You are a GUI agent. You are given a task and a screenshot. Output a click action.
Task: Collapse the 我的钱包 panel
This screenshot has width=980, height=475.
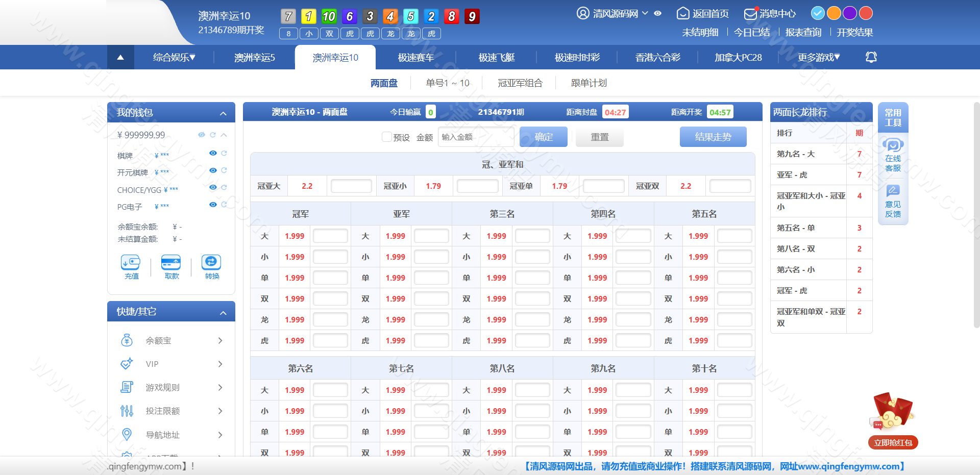click(223, 113)
